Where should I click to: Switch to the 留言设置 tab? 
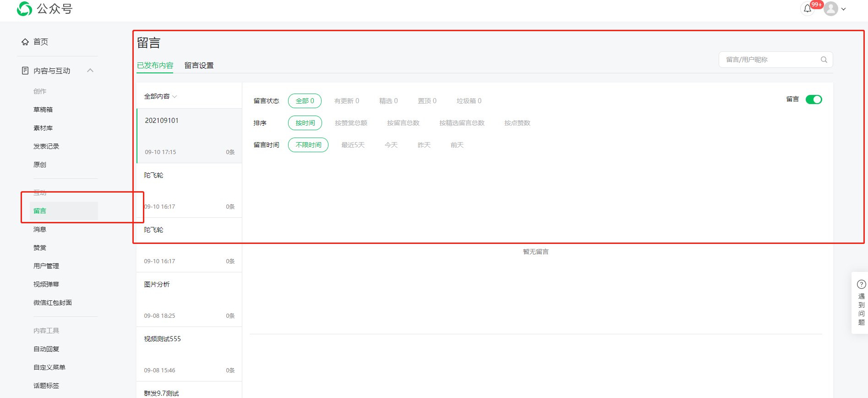point(199,66)
